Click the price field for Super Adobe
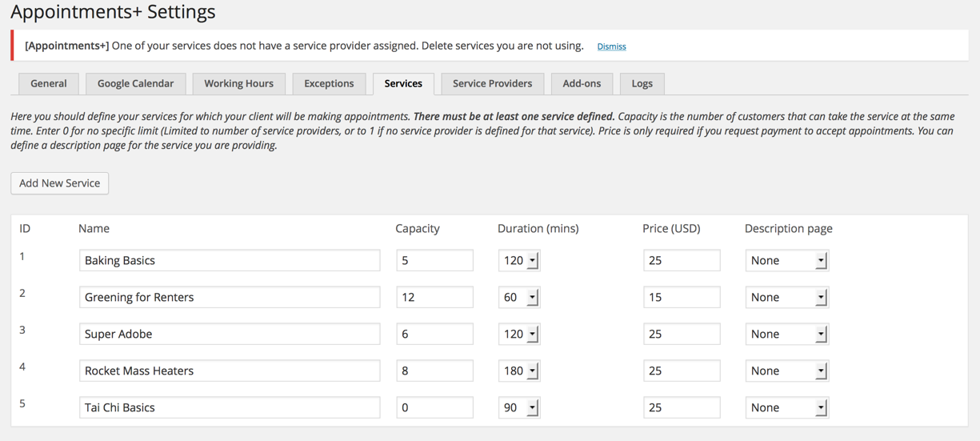The image size is (980, 441). (681, 334)
